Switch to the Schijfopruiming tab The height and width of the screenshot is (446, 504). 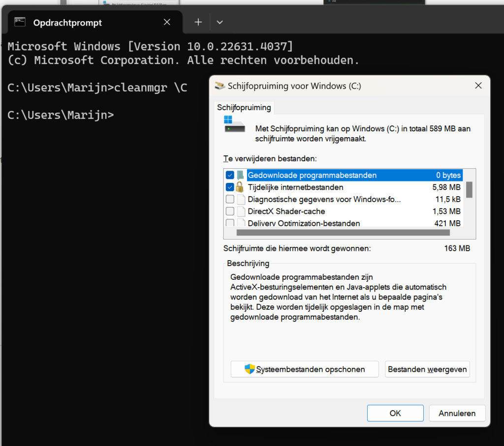pyautogui.click(x=244, y=108)
